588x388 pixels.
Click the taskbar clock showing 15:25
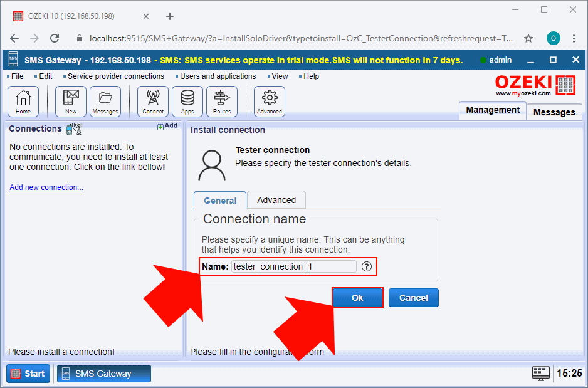tap(569, 374)
